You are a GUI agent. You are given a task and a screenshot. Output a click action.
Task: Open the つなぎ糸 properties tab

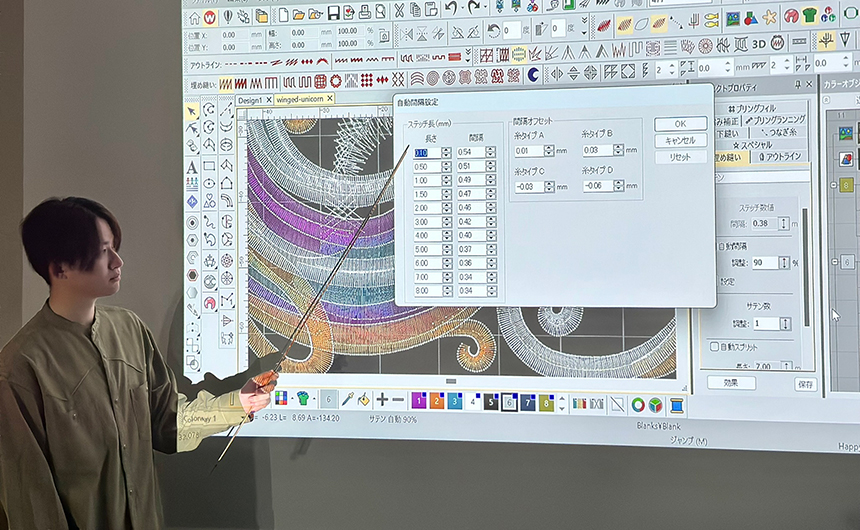778,132
